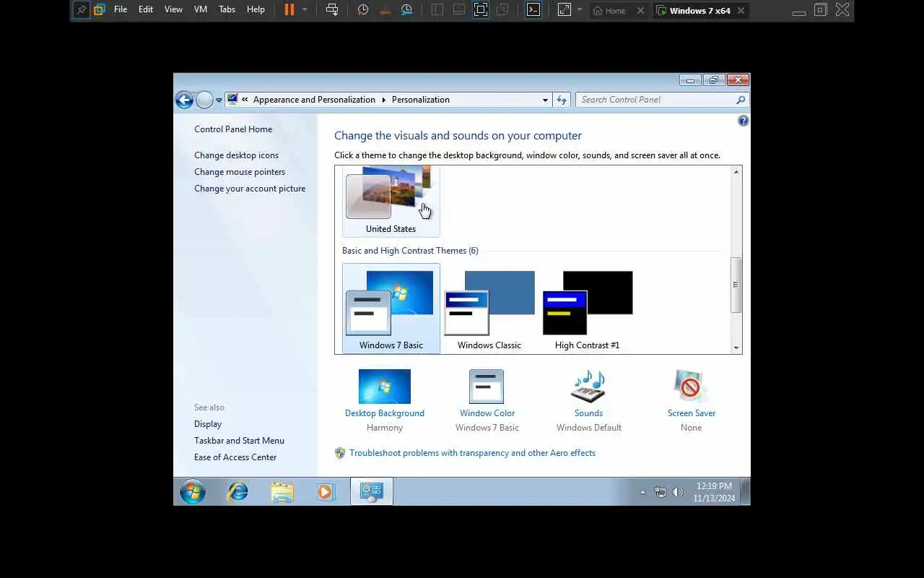The width and height of the screenshot is (924, 578).
Task: Click the Personalization breadcrumb
Action: [x=421, y=100]
